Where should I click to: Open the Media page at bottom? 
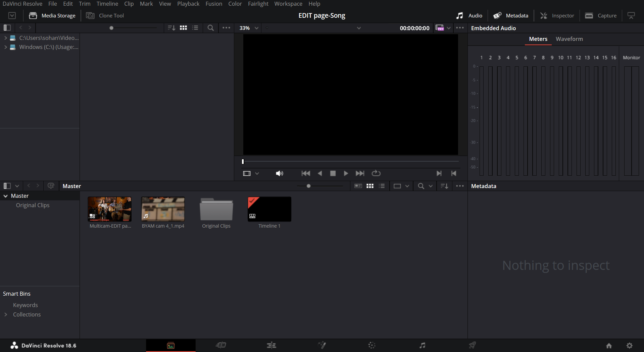click(x=170, y=345)
